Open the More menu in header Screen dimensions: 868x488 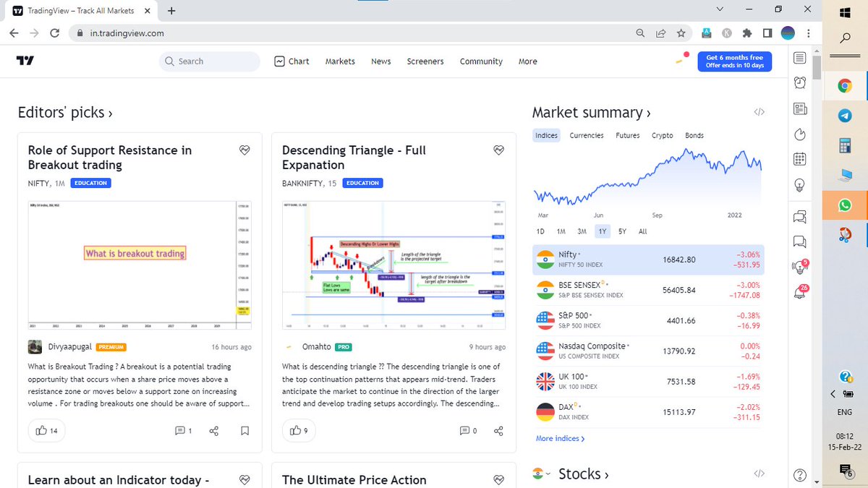coord(527,61)
